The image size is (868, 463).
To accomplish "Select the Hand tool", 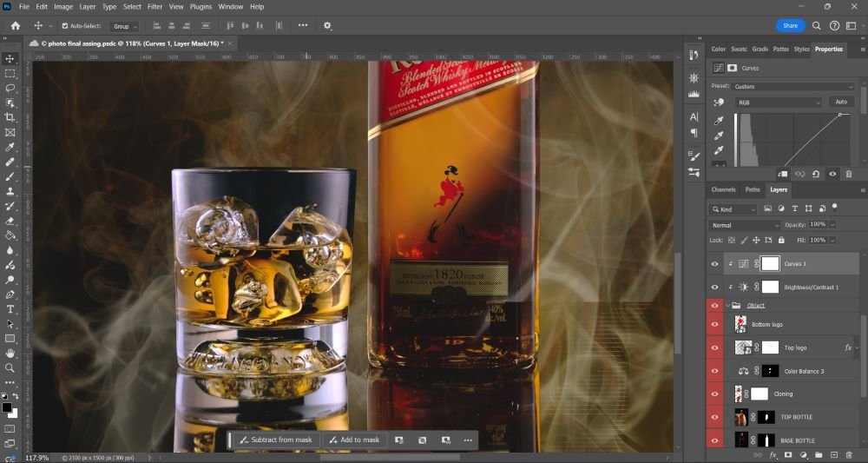I will point(10,354).
